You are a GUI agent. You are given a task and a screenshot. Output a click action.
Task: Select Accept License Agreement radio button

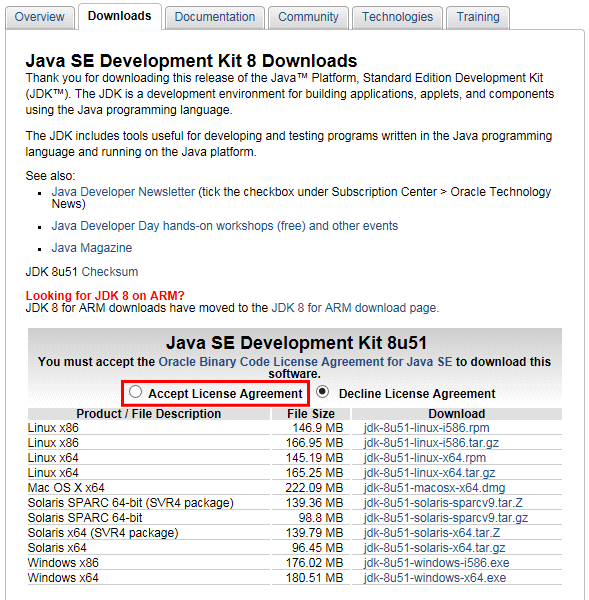135,392
